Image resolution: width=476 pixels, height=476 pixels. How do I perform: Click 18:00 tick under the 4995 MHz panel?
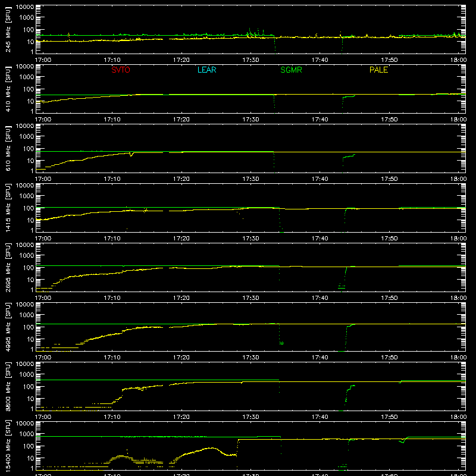point(458,358)
